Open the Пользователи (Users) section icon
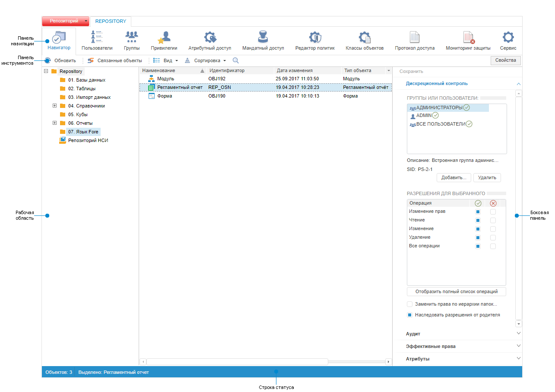This screenshot has width=555, height=392. (x=97, y=38)
